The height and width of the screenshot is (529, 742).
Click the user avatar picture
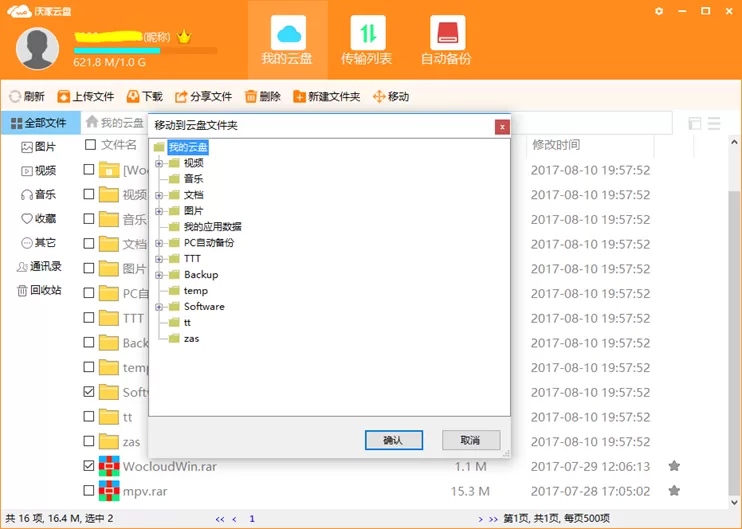[x=37, y=48]
